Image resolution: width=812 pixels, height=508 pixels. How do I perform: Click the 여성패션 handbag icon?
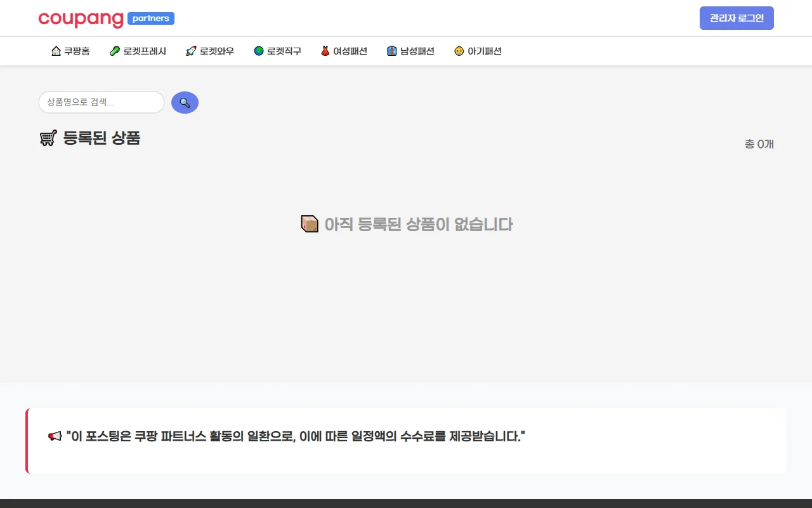point(324,51)
